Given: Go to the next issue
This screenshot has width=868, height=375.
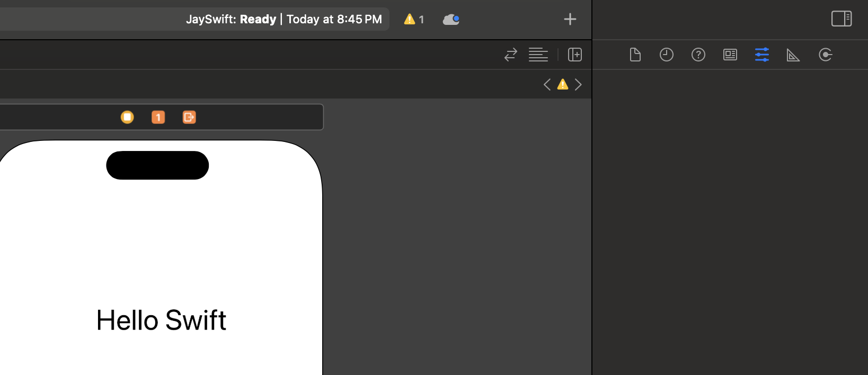Looking at the screenshot, I should [578, 85].
